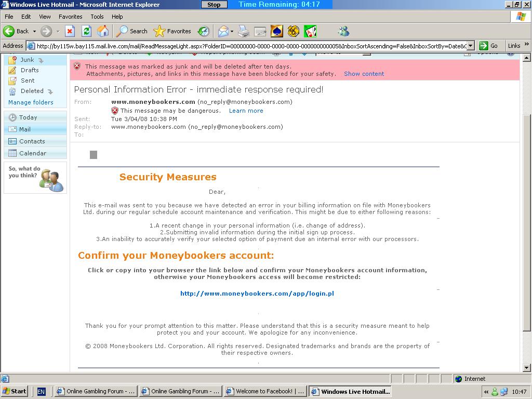The width and height of the screenshot is (532, 399).
Task: Go to the Home page icon
Action: pos(103,31)
